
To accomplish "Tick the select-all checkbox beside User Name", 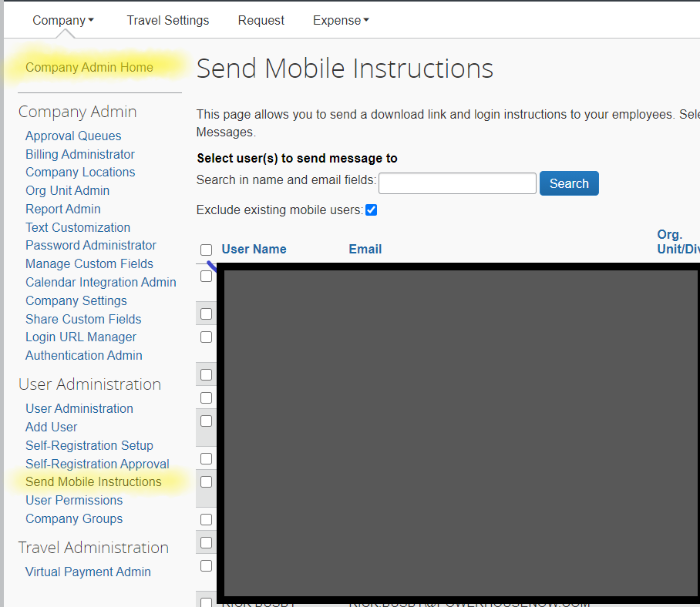I will point(206,250).
